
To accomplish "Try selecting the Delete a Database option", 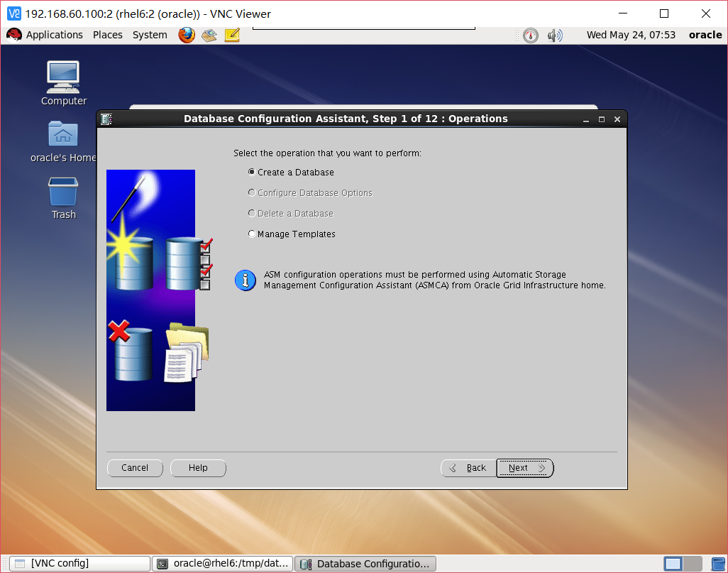I will [252, 213].
